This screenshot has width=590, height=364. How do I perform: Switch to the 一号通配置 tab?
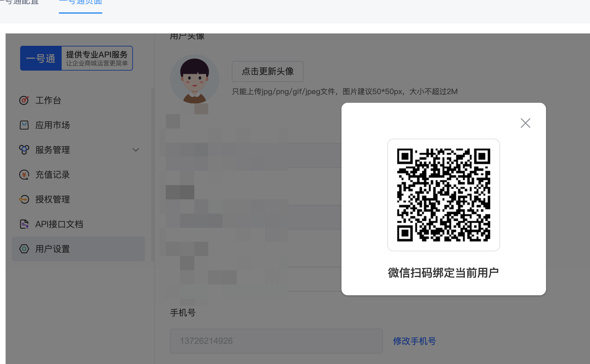[x=20, y=2]
